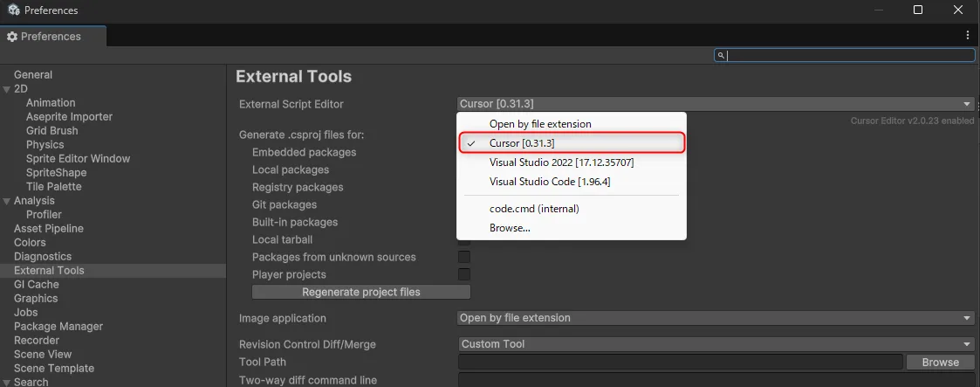Collapse the Analysis category
980x387 pixels.
point(6,201)
